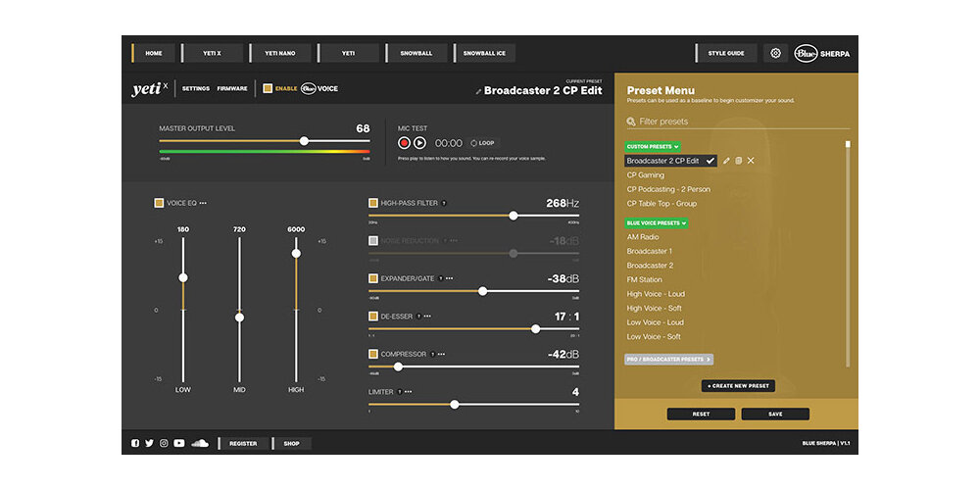Duplicate the Broadcaster 2 CP Edit preset with the copy icon
Image resolution: width=980 pixels, height=490 pixels.
pyautogui.click(x=738, y=161)
